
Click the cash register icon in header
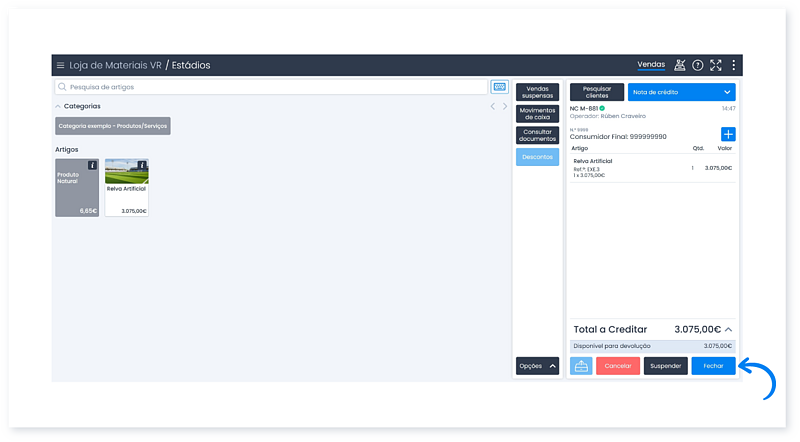680,65
